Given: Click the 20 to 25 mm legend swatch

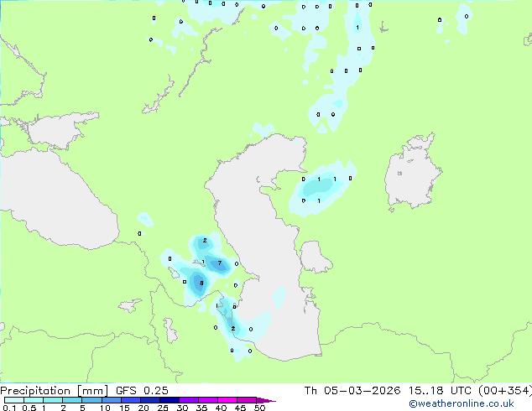Looking at the screenshot, I should [x=149, y=400].
